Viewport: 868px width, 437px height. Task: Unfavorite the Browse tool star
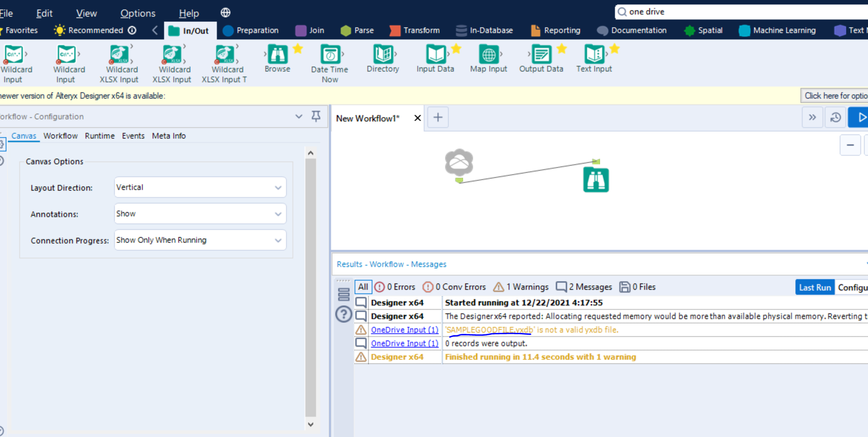click(298, 49)
